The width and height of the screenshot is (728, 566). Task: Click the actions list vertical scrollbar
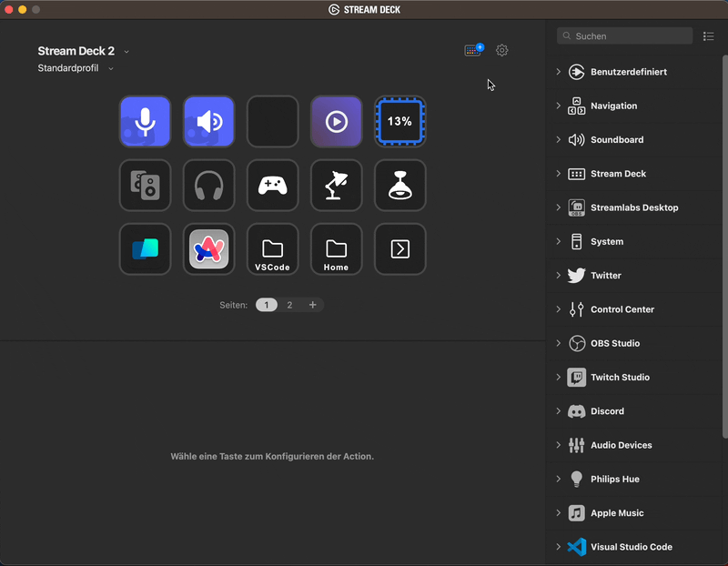[724, 246]
